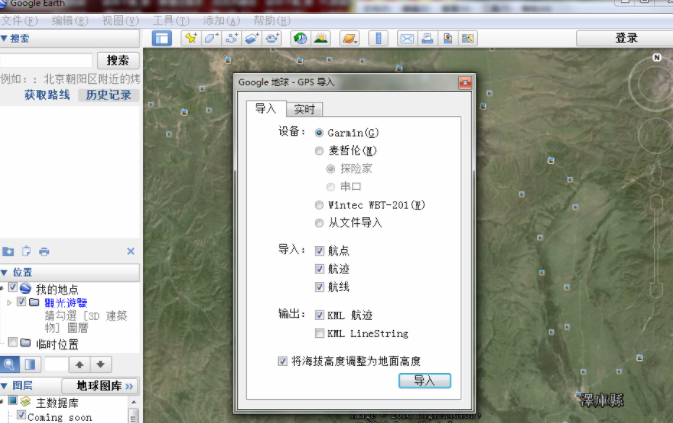Click the N north indicator on compass

click(656, 57)
